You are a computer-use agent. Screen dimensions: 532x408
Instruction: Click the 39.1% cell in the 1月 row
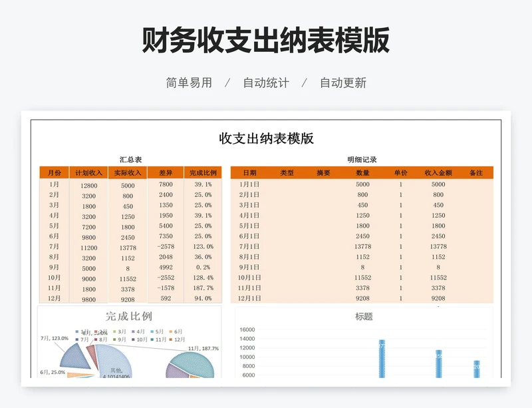tap(203, 184)
